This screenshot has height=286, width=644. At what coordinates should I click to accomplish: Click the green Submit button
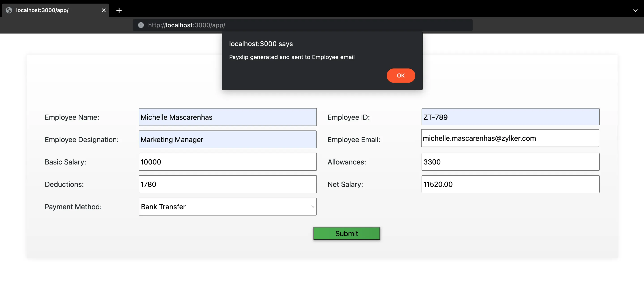point(346,233)
